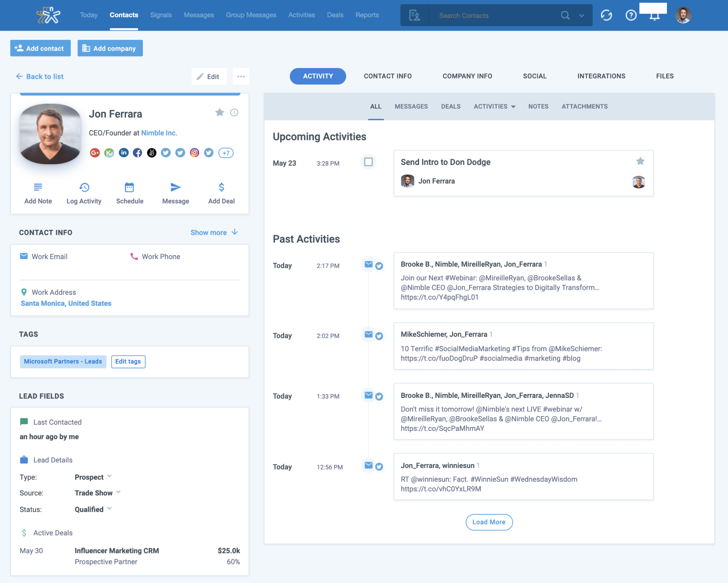Click the Edit tags button
The image size is (728, 583).
128,361
